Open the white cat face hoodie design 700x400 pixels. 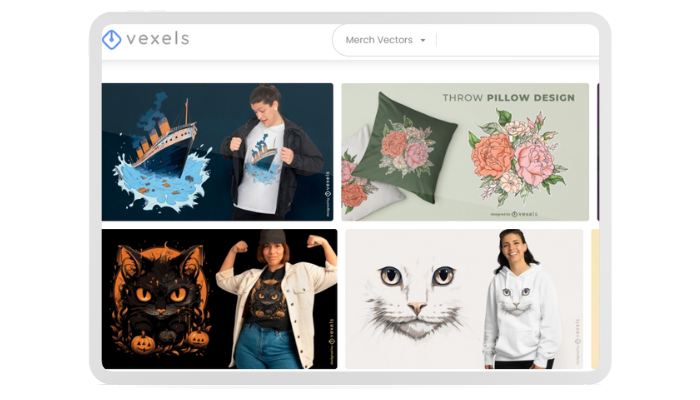[464, 299]
